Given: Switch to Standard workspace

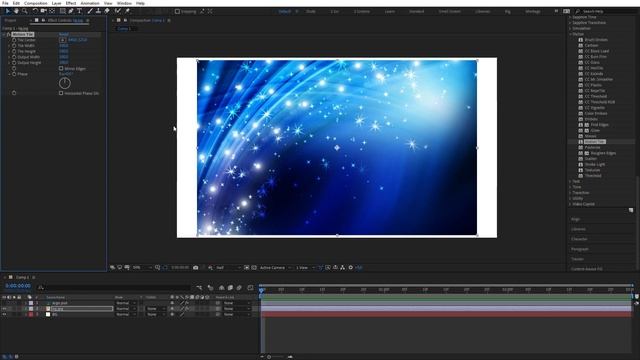Looking at the screenshot, I should click(x=416, y=11).
